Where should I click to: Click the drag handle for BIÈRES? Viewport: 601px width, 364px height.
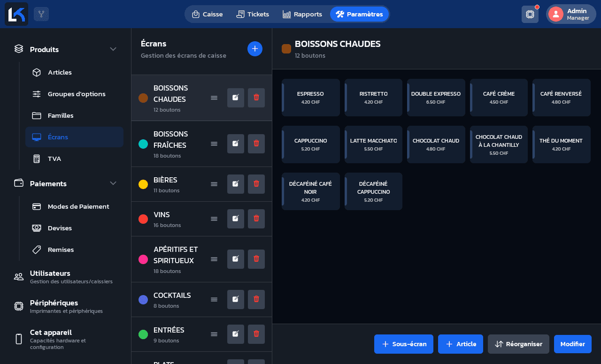[214, 184]
